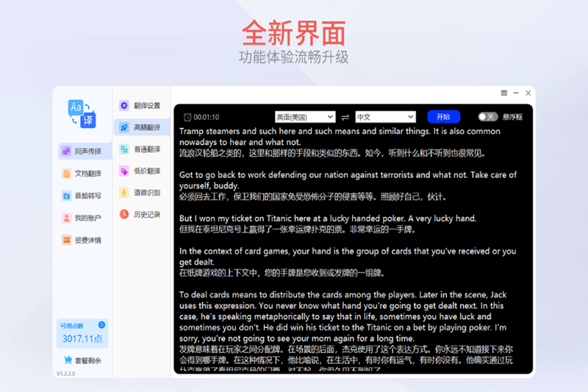Expand the 中文 target language dropdown
This screenshot has width=588, height=392.
(385, 117)
